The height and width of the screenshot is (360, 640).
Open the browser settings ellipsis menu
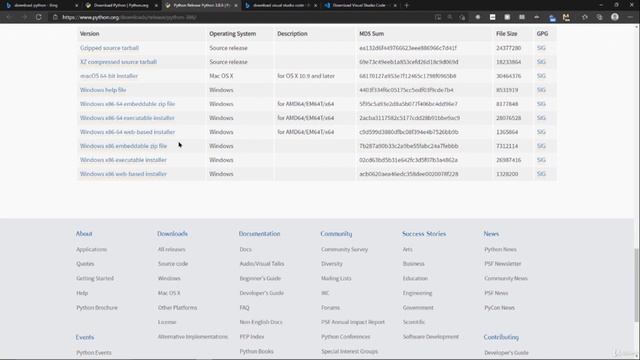tap(630, 17)
